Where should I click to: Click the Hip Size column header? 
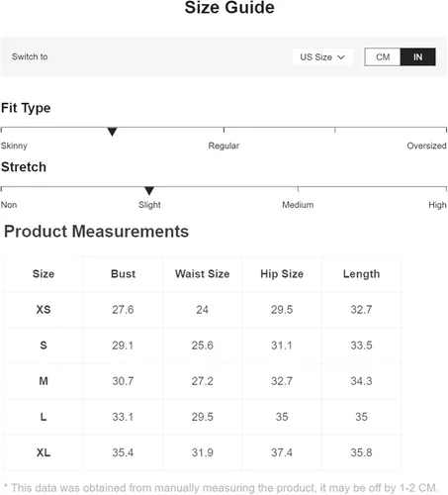[x=282, y=274]
